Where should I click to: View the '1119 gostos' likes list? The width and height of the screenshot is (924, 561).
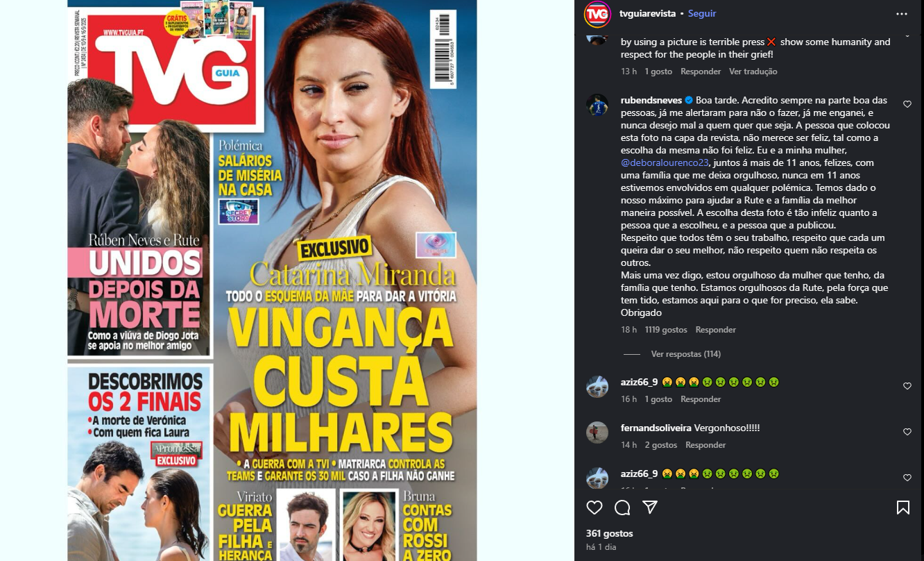(x=666, y=330)
